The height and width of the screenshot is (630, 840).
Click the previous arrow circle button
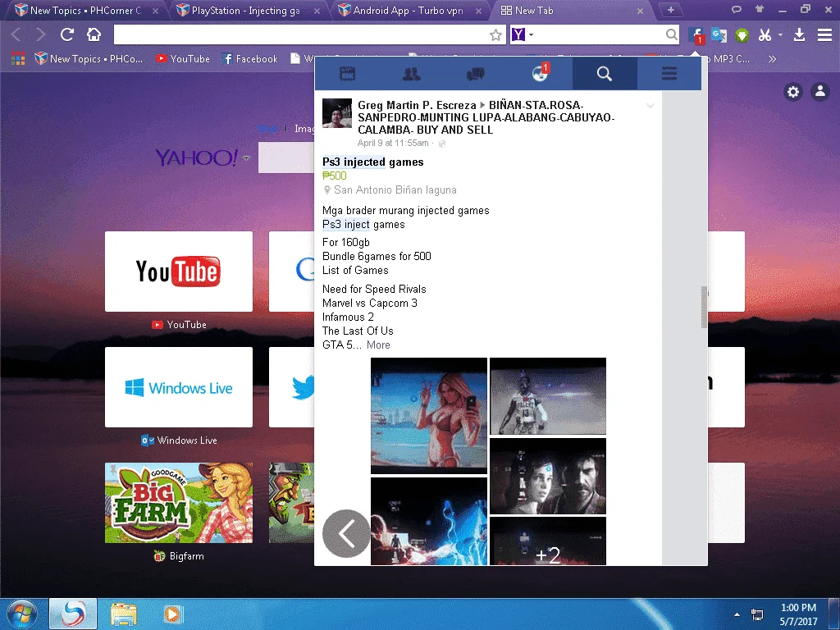tap(346, 533)
